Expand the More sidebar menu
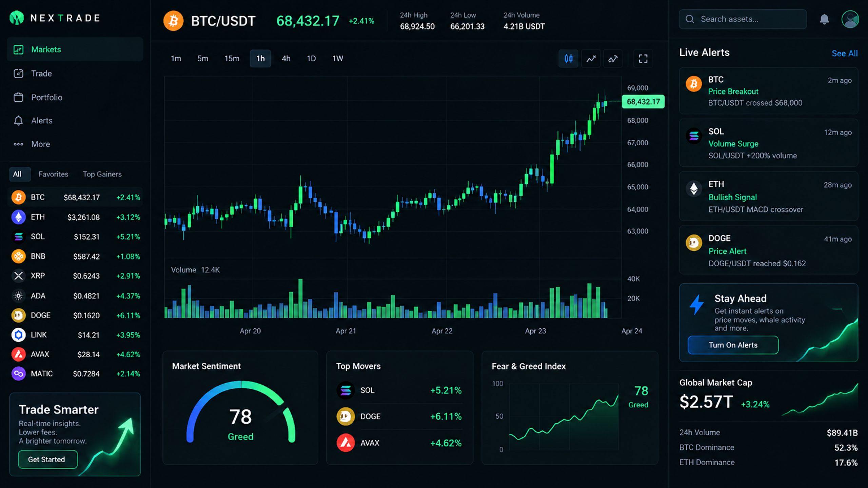The width and height of the screenshot is (868, 488). click(x=75, y=144)
